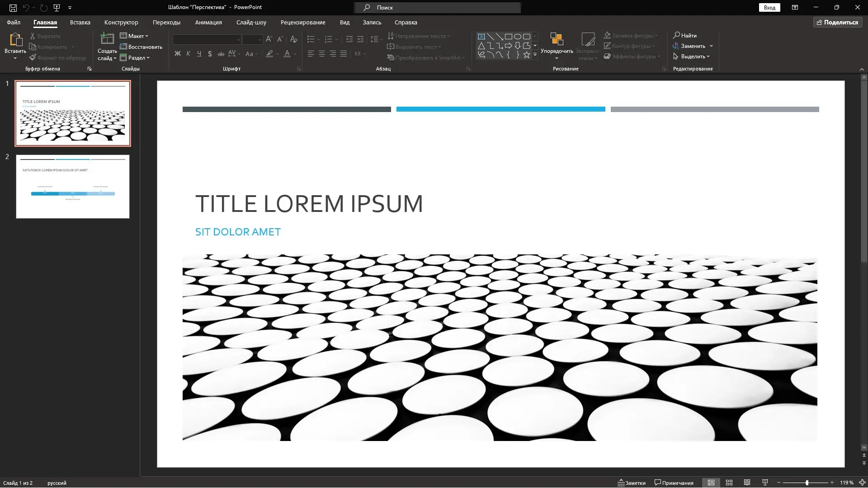This screenshot has width=868, height=488.
Task: Click the Save icon in title bar
Action: (x=13, y=8)
